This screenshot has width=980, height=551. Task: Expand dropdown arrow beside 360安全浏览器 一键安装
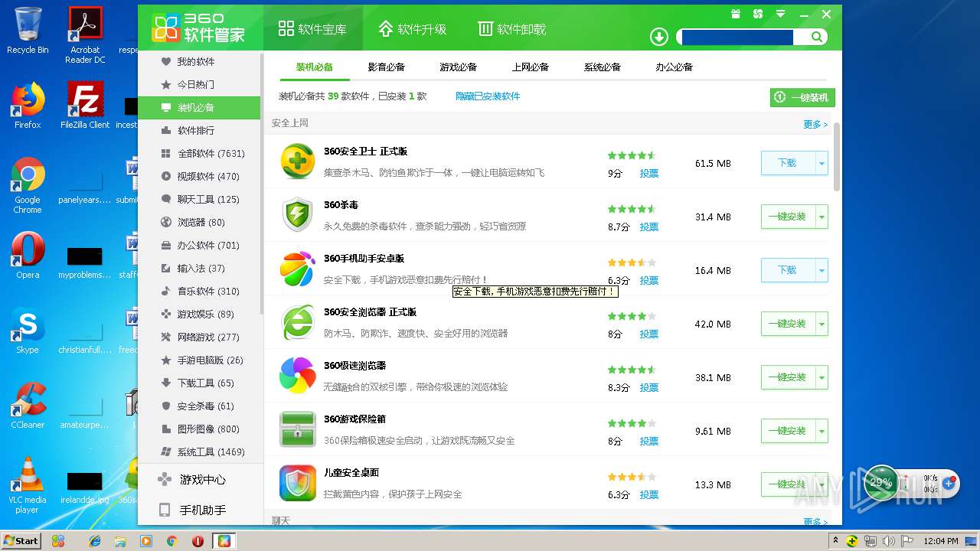[822, 324]
